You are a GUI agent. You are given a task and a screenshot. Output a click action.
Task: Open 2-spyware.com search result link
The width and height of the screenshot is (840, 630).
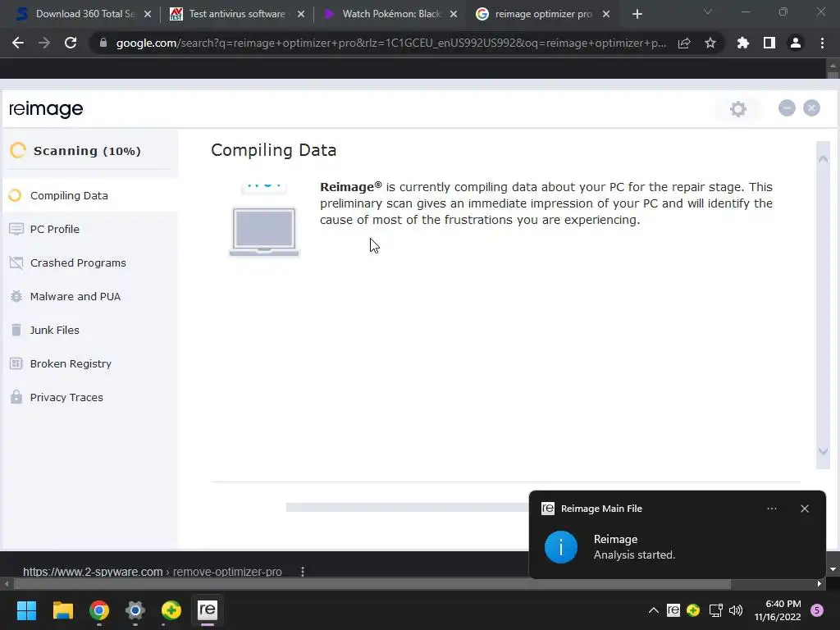(x=152, y=572)
